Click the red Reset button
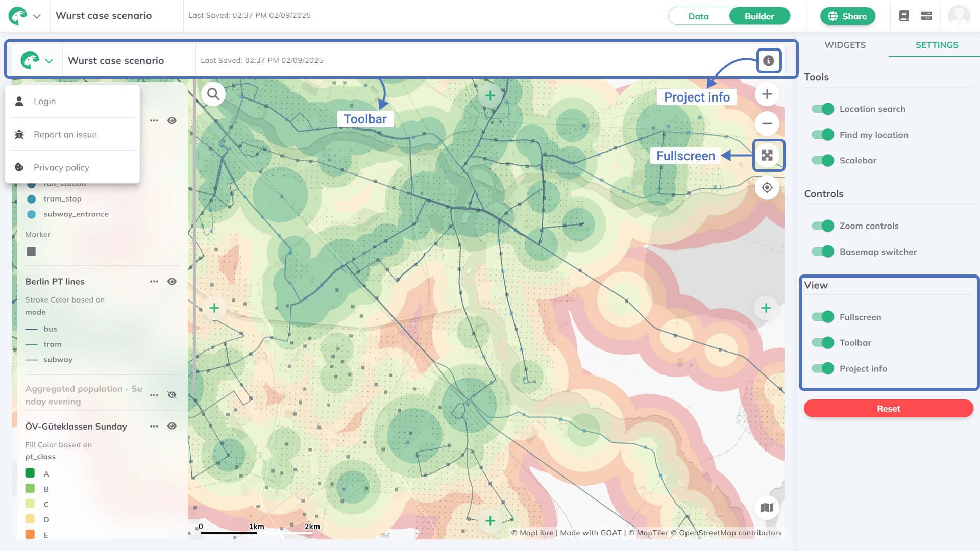Screen dimensions: 980x551 point(888,409)
